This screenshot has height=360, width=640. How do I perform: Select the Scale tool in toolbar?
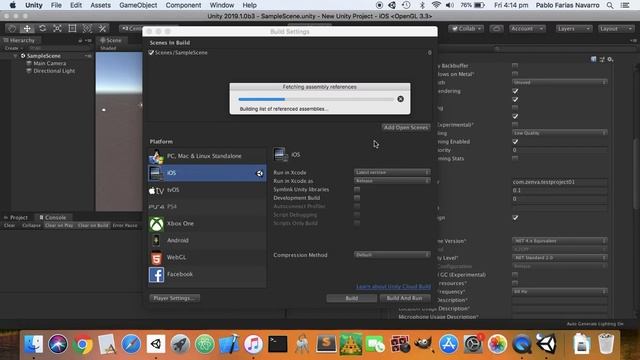tap(57, 29)
